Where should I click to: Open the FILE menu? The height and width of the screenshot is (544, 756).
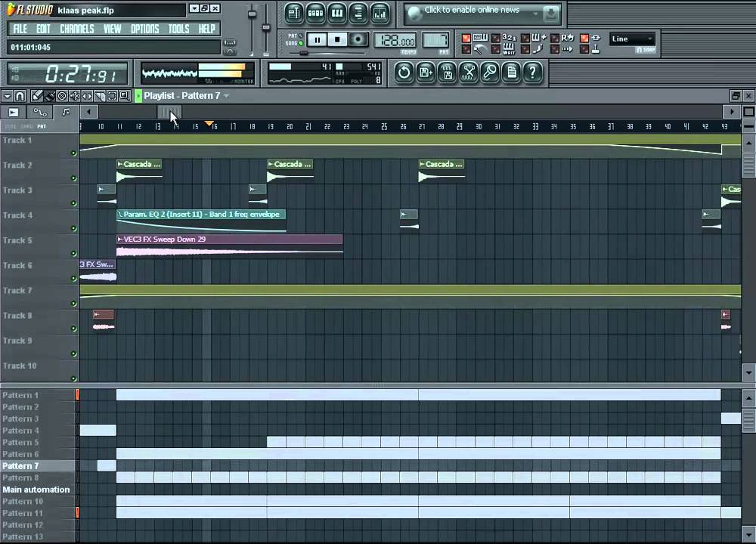tap(20, 29)
